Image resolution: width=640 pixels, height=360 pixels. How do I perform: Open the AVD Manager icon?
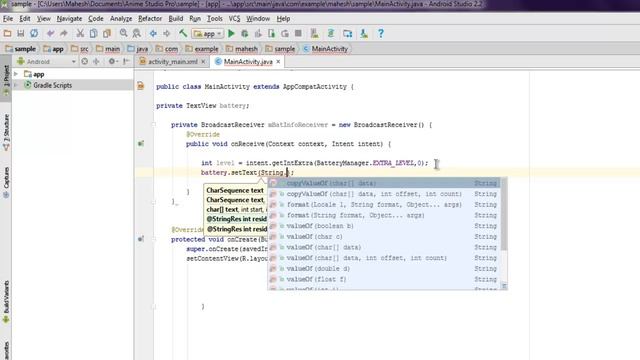coord(314,33)
